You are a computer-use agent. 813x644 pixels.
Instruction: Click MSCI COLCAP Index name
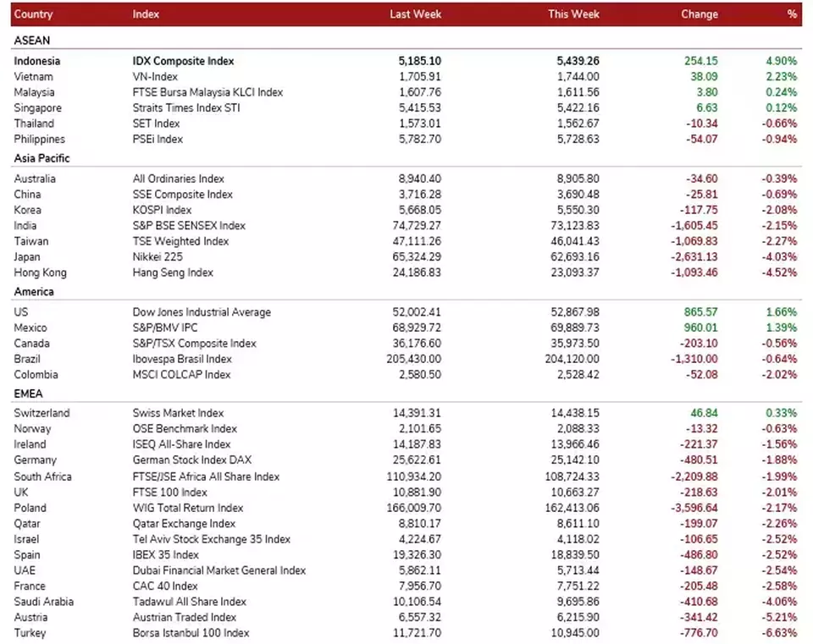[181, 374]
